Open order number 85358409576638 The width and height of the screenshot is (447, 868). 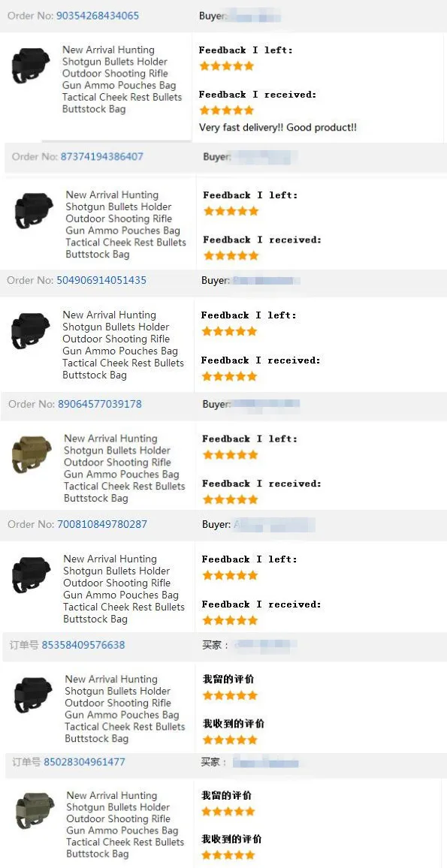[x=83, y=645]
